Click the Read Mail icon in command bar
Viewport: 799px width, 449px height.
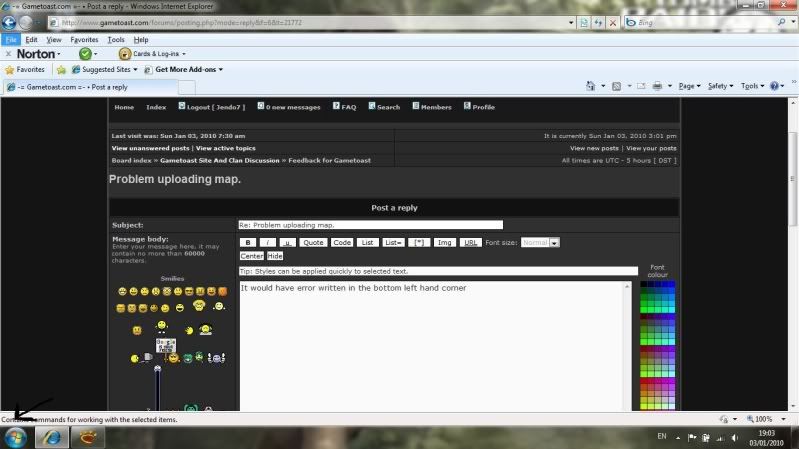tap(641, 86)
